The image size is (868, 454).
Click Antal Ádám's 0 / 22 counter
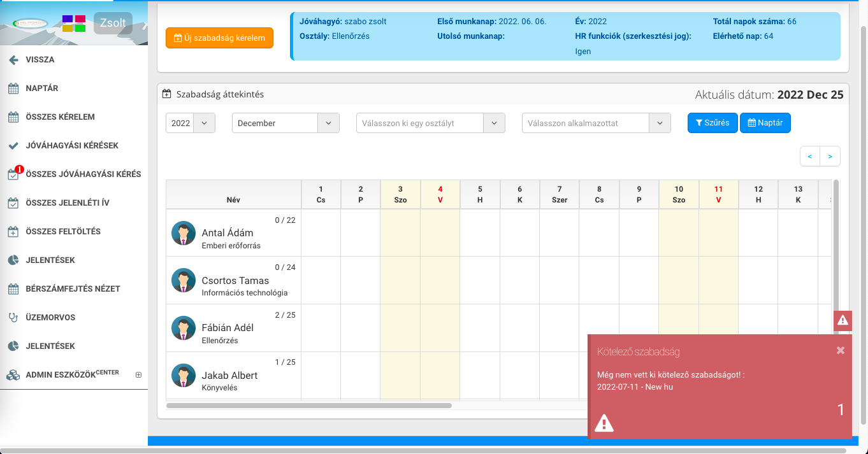point(285,220)
